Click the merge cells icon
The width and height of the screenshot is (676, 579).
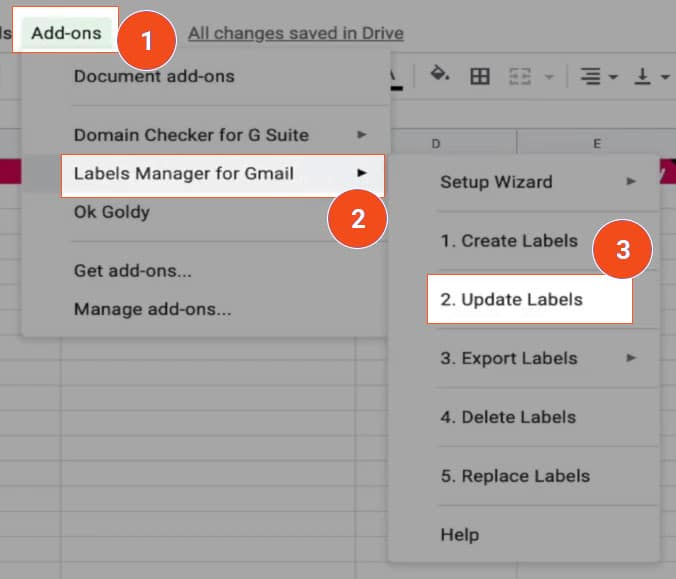click(x=520, y=77)
